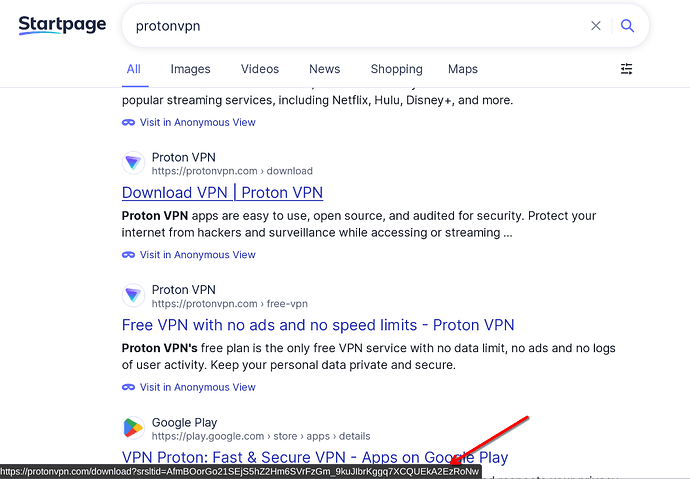This screenshot has width=690, height=479.
Task: Open the Shopping tab
Action: coord(396,69)
